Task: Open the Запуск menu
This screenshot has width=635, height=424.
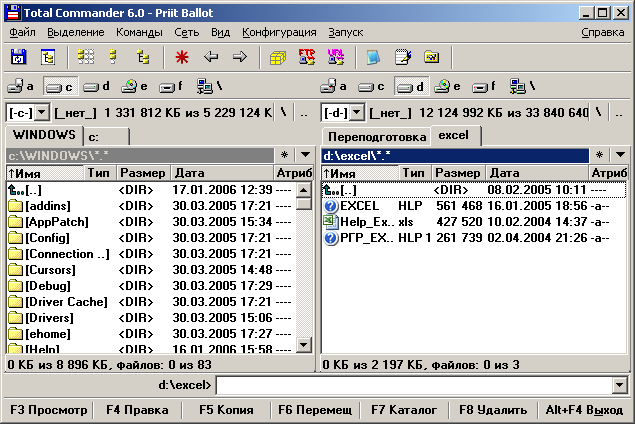Action: coord(345,32)
